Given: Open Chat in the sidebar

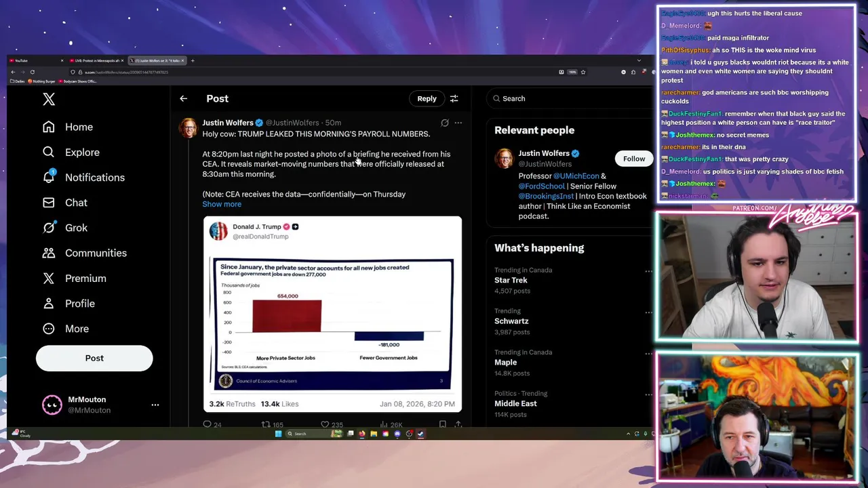Looking at the screenshot, I should pos(65,202).
